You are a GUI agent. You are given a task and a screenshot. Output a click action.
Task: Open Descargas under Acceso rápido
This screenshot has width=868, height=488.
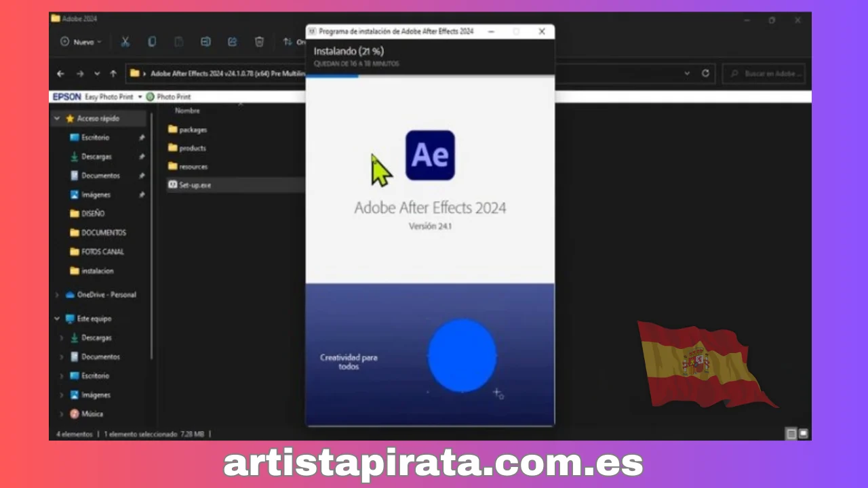(x=96, y=157)
